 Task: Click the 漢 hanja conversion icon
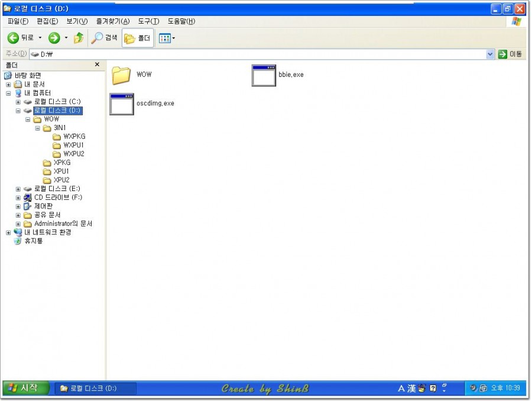tap(411, 389)
